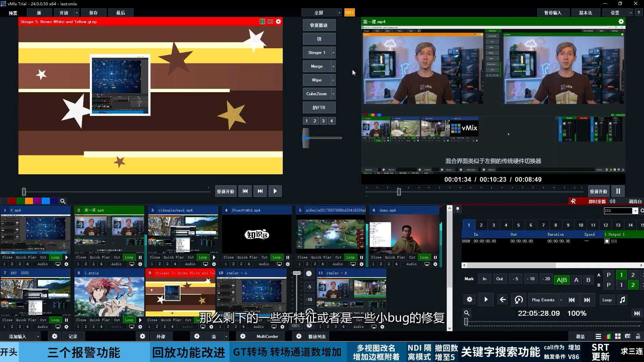Open the gear on 第一课.mp4 output
644x362 pixels.
(x=621, y=21)
